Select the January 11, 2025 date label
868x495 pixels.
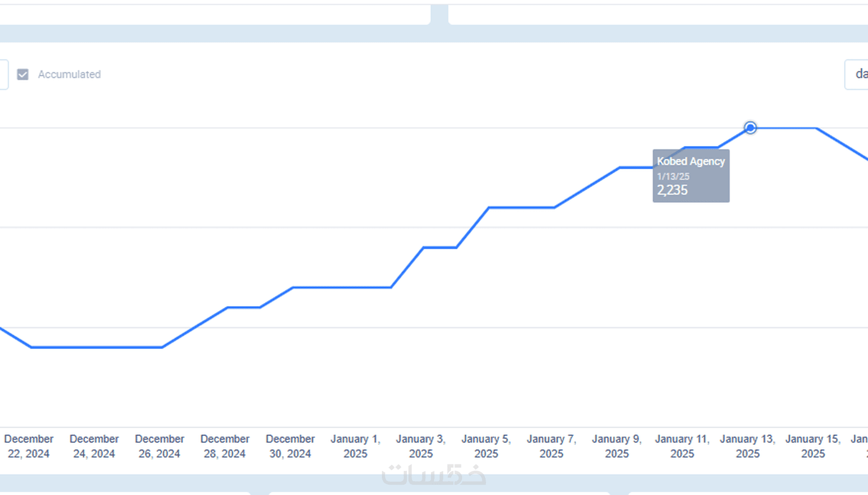point(682,446)
